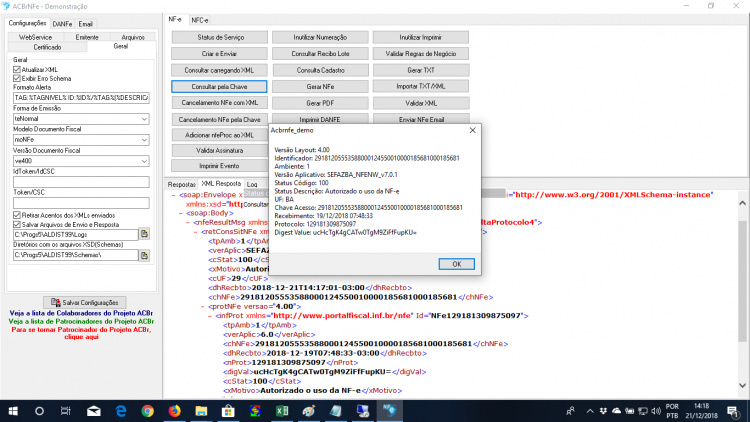
Task: Open the Arquivos sub-tab
Action: coord(133,37)
